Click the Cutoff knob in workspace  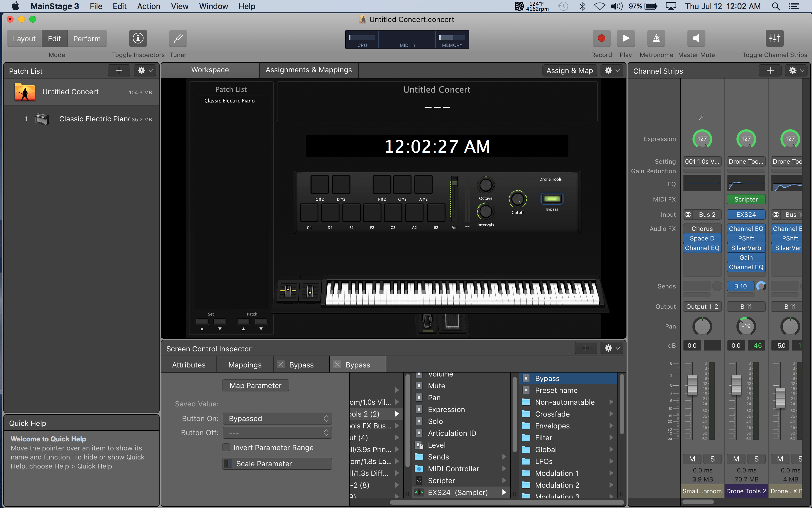pos(518,199)
